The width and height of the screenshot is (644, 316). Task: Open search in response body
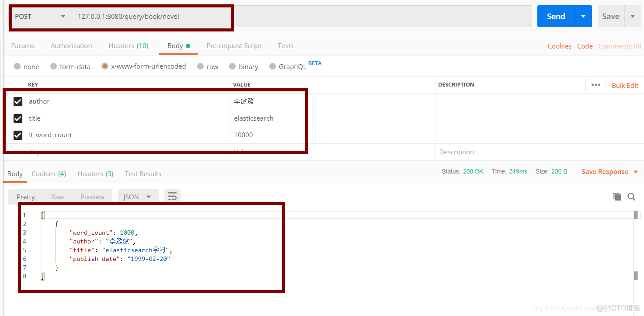pos(631,197)
